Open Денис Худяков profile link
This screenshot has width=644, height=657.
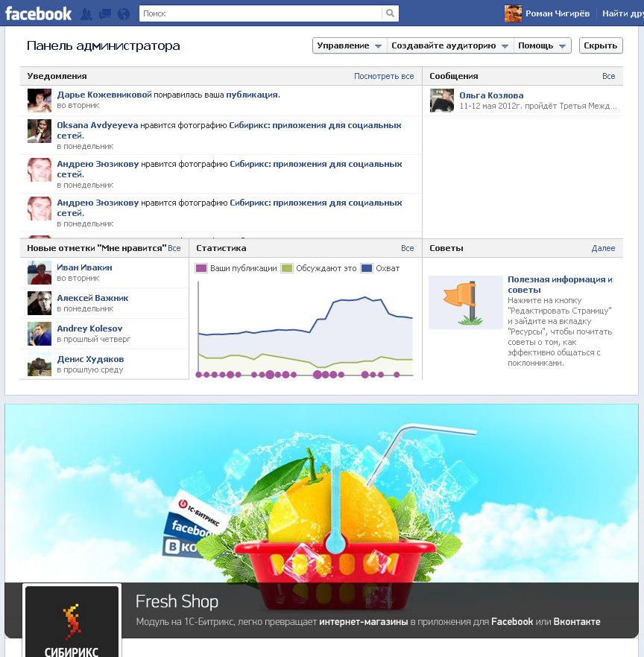tap(91, 359)
